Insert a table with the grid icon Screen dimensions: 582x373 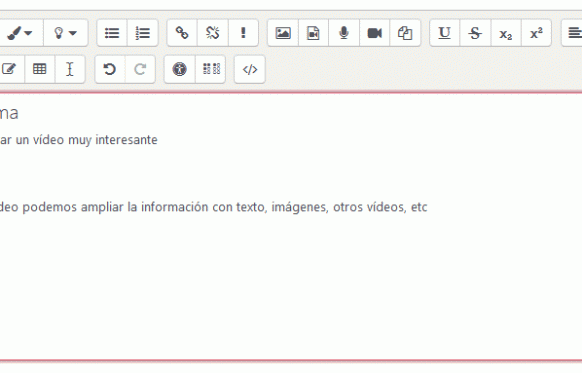[40, 69]
